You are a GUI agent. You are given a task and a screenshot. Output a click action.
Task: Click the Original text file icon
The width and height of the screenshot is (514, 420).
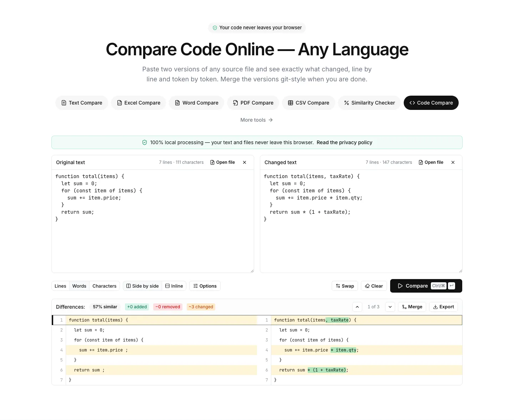click(x=213, y=162)
